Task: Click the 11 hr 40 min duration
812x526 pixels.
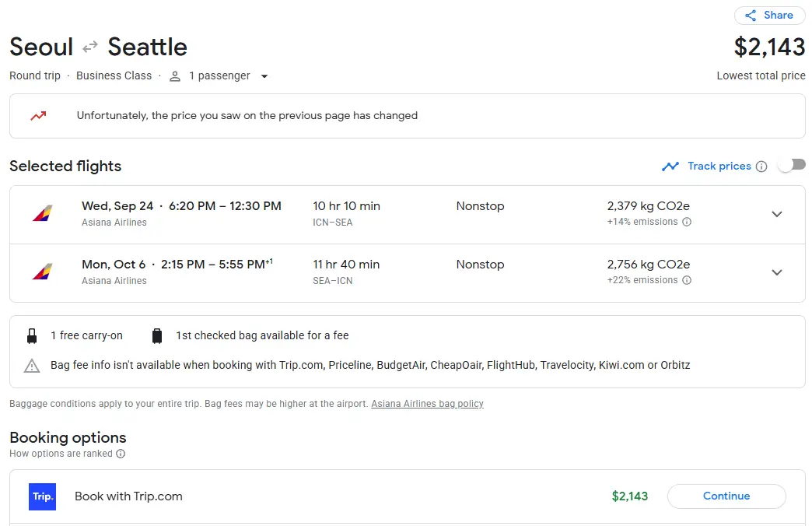Action: 346,265
